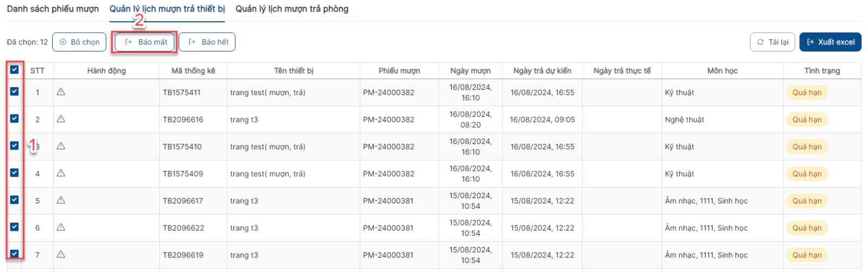Select Quản lý lịch mượn trả thiết bị tab

167,9
